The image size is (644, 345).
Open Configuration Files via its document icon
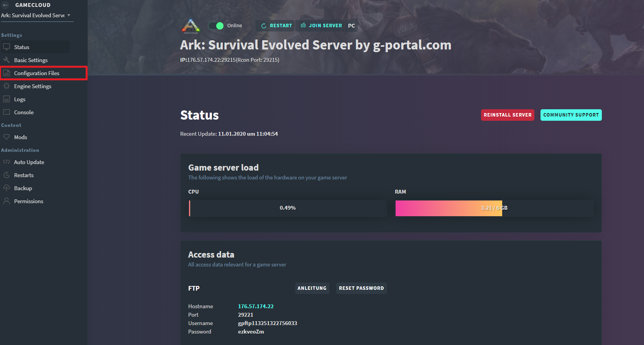pos(7,73)
